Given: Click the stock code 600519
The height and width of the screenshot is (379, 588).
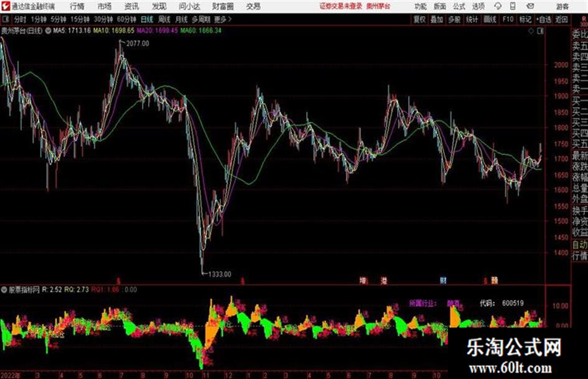Looking at the screenshot, I should (513, 303).
